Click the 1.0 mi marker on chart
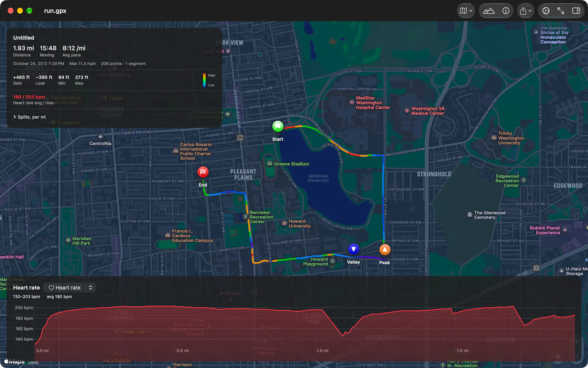 click(322, 351)
